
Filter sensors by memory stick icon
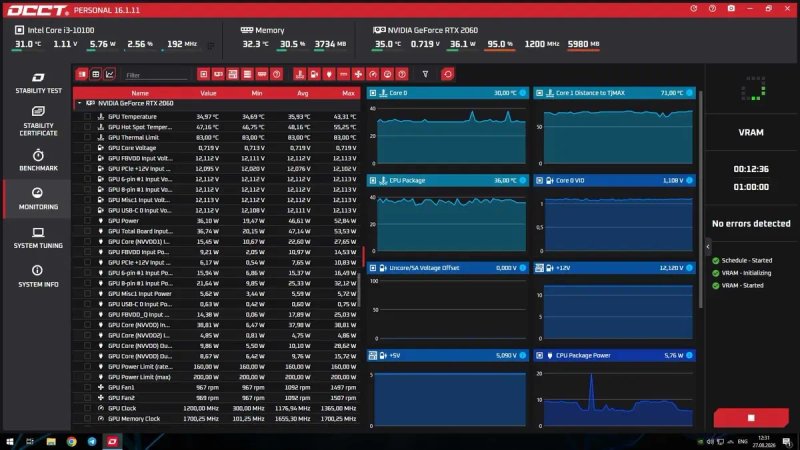pyautogui.click(x=262, y=74)
